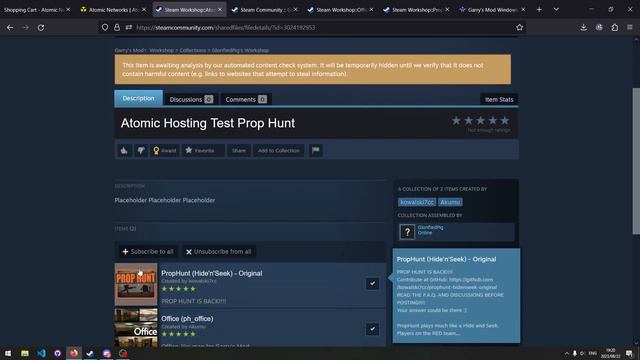640x360 pixels.
Task: Open Item Stats
Action: click(x=499, y=99)
